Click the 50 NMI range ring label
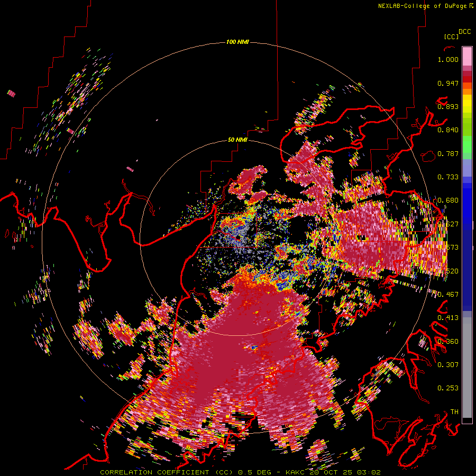 (x=237, y=140)
